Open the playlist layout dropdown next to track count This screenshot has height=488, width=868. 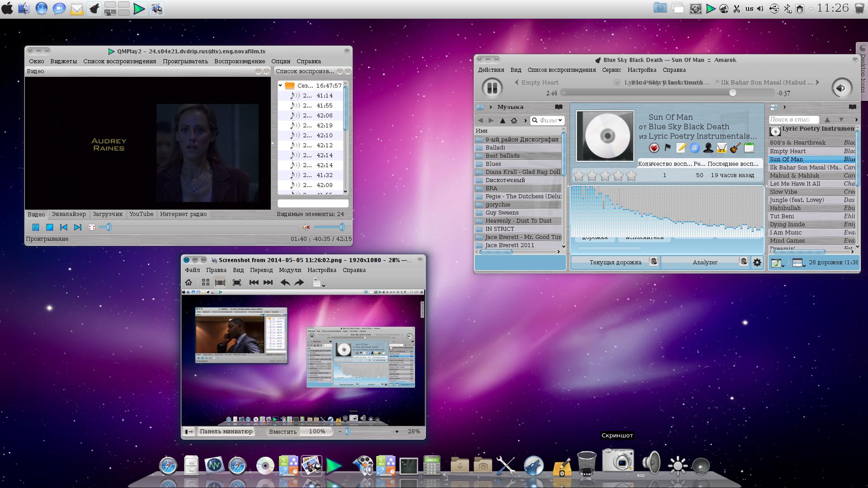[799, 263]
